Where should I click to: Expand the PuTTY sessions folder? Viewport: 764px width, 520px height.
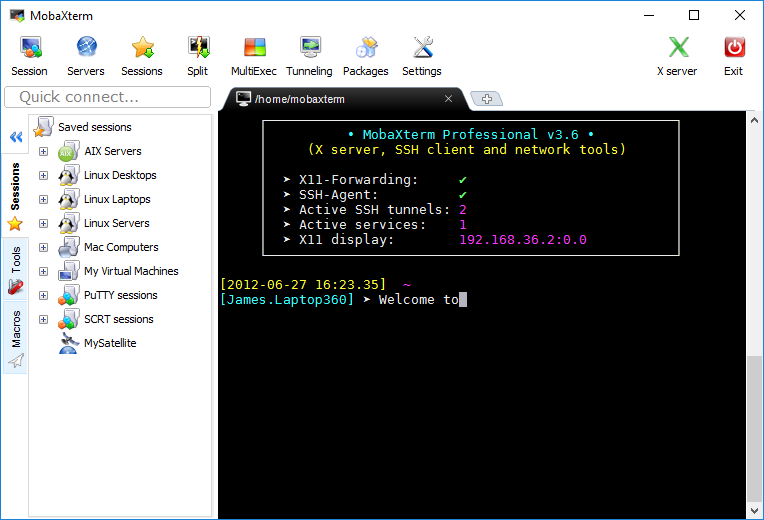click(x=43, y=296)
